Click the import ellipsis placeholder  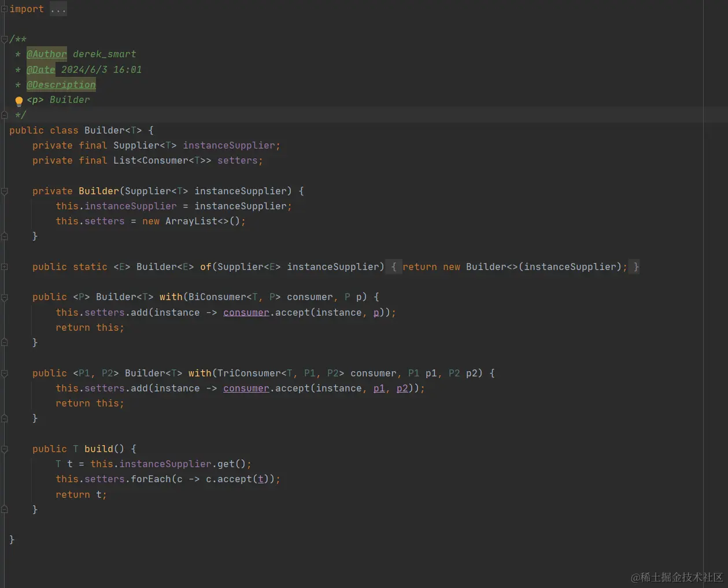(x=58, y=9)
